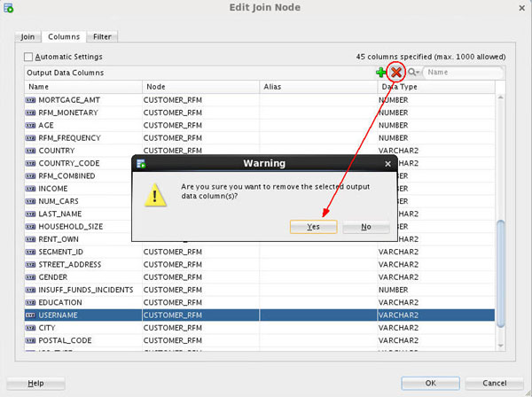
Task: Select the GENDER row name
Action: pyautogui.click(x=53, y=277)
